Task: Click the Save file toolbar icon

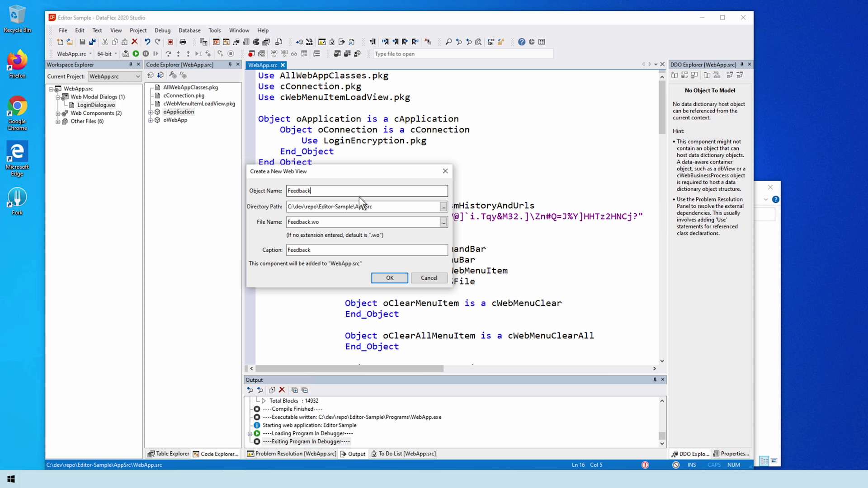Action: 82,42
